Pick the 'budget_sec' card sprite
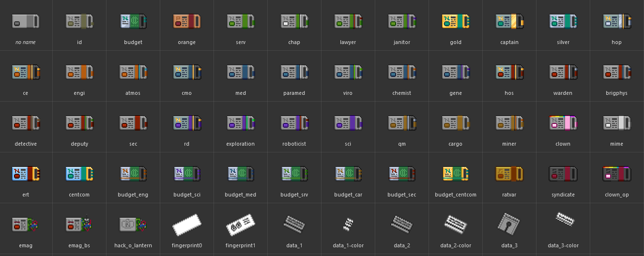The height and width of the screenshot is (256, 644). point(402,174)
